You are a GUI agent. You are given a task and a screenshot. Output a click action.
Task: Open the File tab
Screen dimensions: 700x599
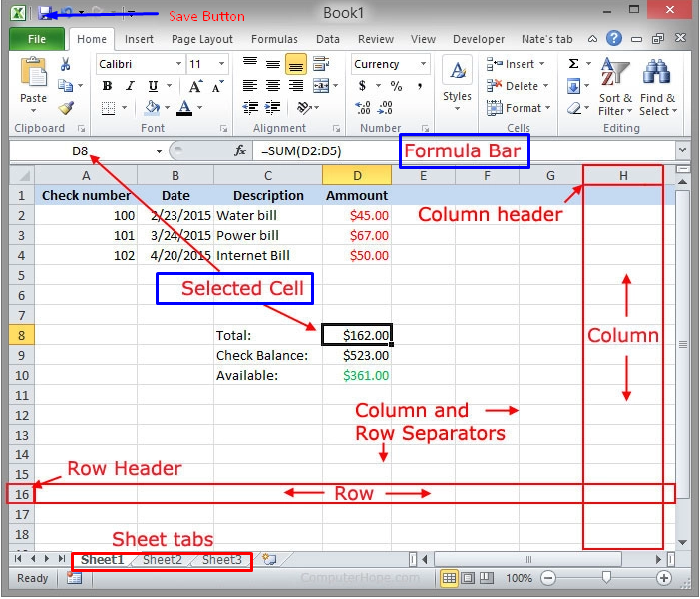pyautogui.click(x=37, y=39)
